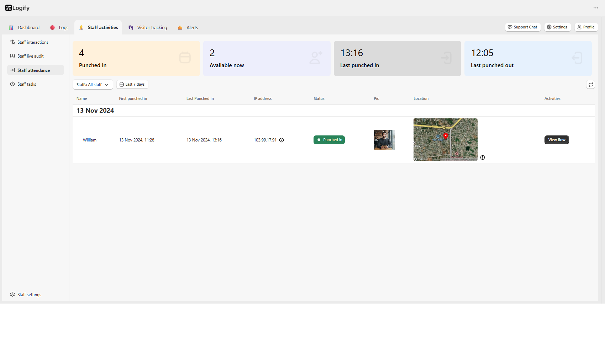Open Staff settings at sidebar bottom
Viewport: 605px width, 364px height.
click(x=36, y=294)
